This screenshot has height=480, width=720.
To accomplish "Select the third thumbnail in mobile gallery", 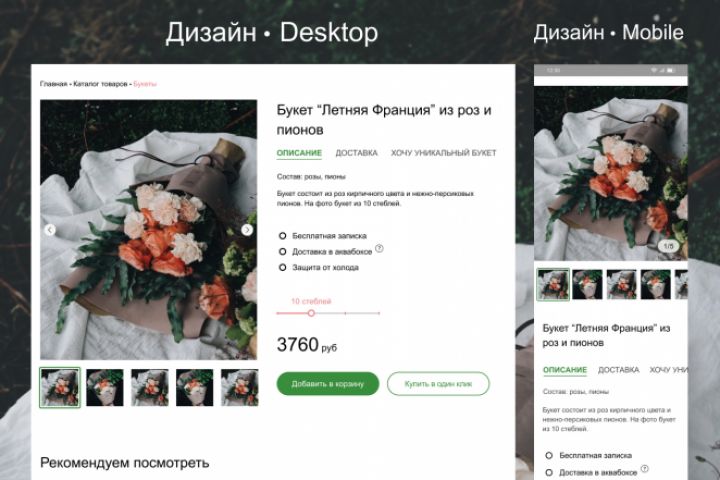I will tap(621, 285).
